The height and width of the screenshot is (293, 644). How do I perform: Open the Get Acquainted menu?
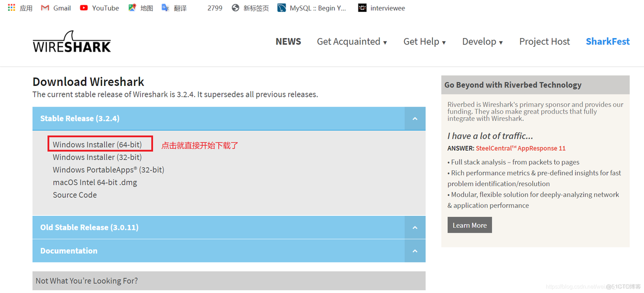pyautogui.click(x=352, y=41)
